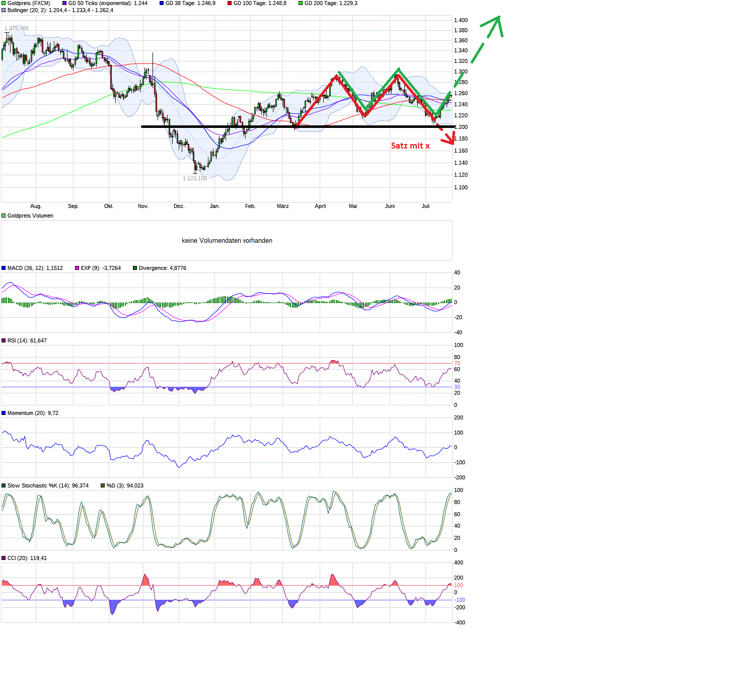The image size is (730, 700).
Task: Toggle the blue Momentum (20) legend square
Action: 4,413
